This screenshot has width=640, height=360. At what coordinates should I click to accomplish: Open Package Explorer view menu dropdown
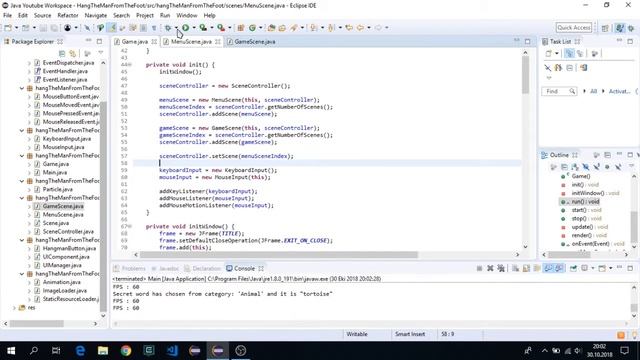pyautogui.click(x=101, y=53)
